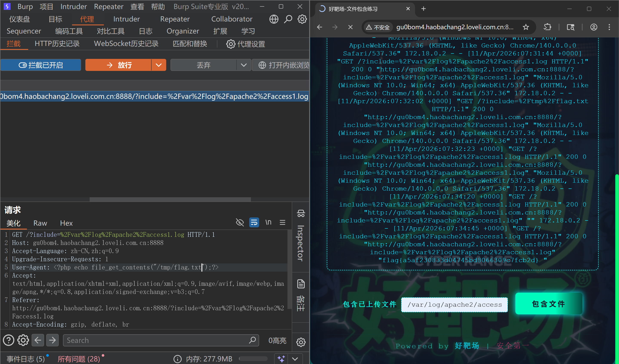Click the include file path input field
Screen dimensions: 619x364
tap(454, 305)
